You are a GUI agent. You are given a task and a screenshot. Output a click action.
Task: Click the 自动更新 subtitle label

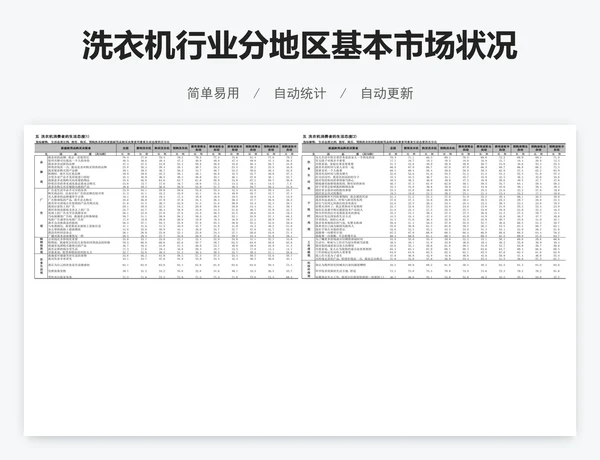(x=387, y=93)
